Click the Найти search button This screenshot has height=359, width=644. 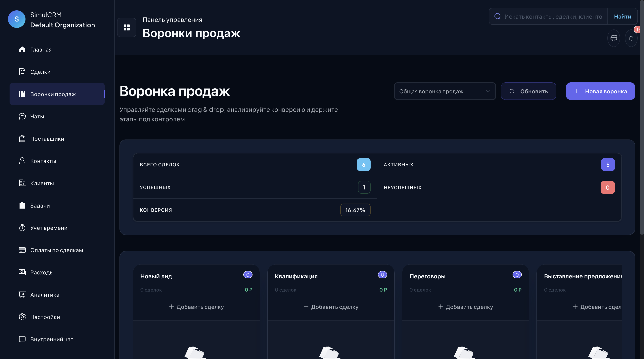(x=622, y=16)
